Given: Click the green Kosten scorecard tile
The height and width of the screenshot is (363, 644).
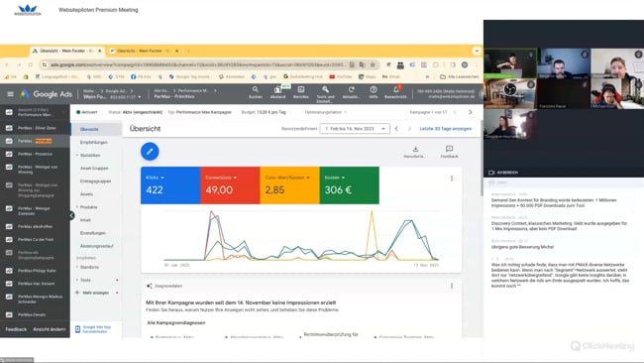Looking at the screenshot, I should coord(349,185).
